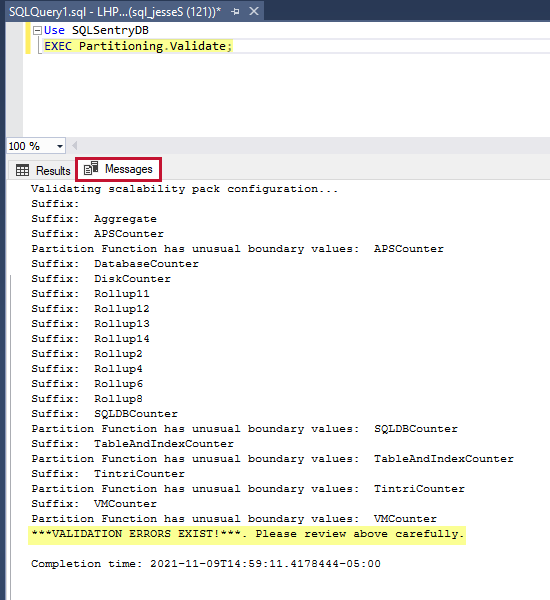The width and height of the screenshot is (550, 600).
Task: Click the 'Suffix: TableAndIndexCounter' line
Action: 132,443
